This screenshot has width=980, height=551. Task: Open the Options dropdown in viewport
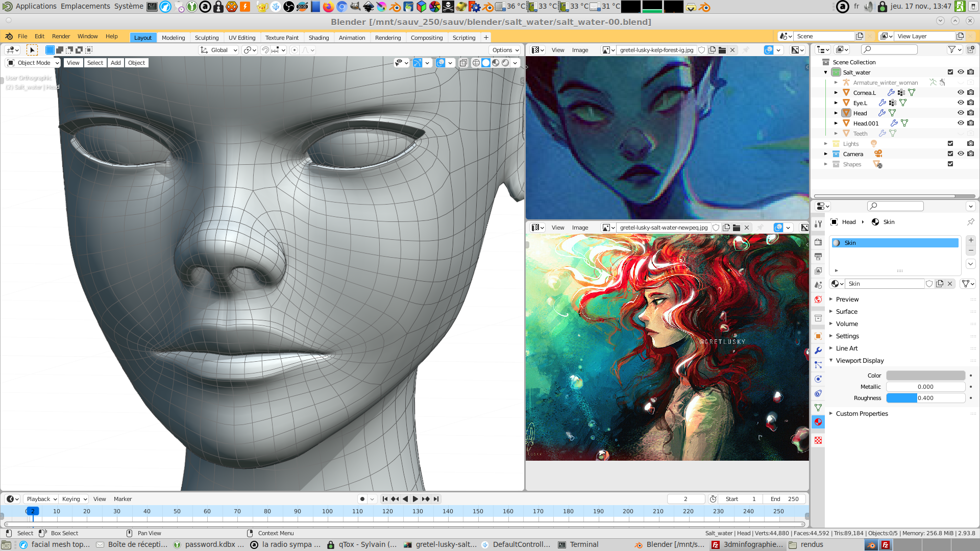click(505, 50)
